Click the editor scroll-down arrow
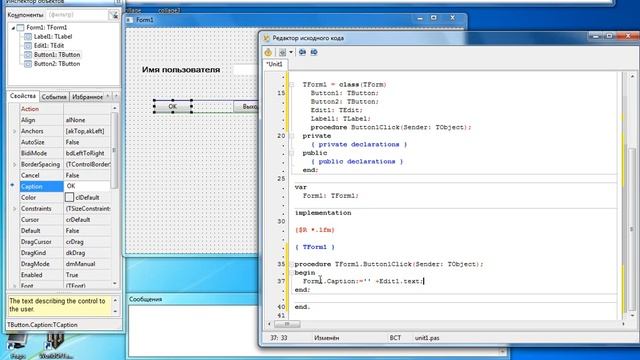 pos(632,315)
